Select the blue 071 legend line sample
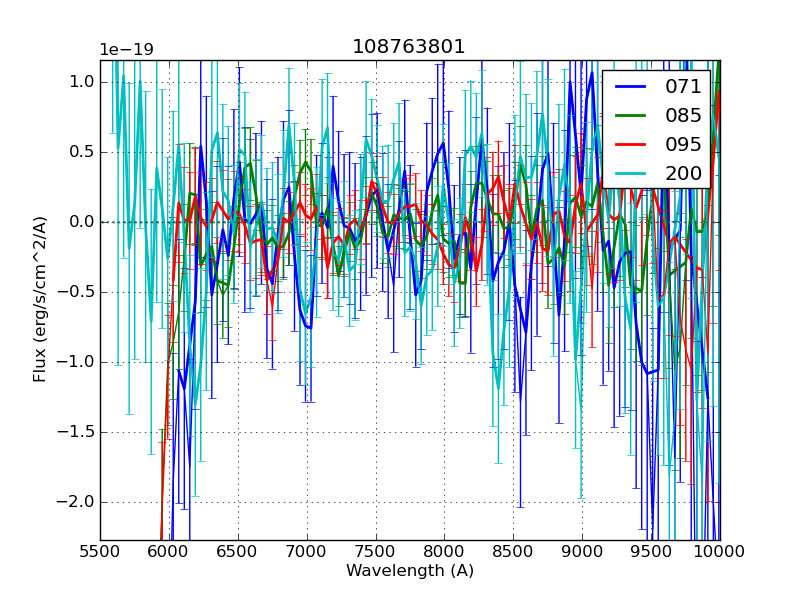The image size is (800, 600). (631, 87)
